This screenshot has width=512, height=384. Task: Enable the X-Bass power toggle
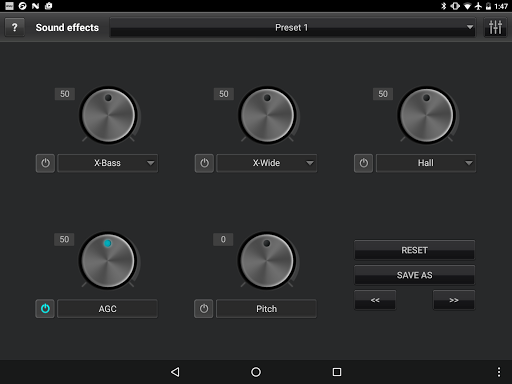tap(45, 163)
